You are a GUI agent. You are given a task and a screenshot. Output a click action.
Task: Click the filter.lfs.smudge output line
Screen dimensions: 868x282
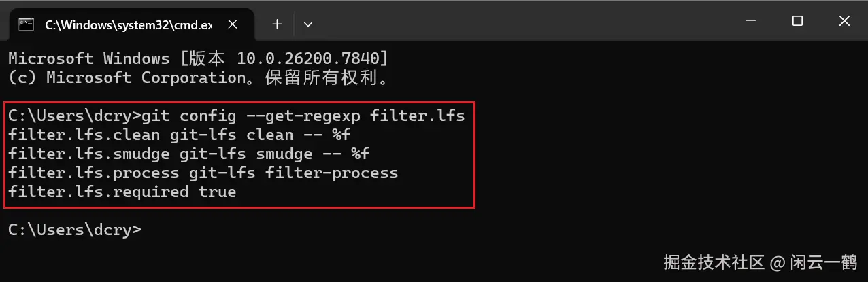tap(188, 154)
